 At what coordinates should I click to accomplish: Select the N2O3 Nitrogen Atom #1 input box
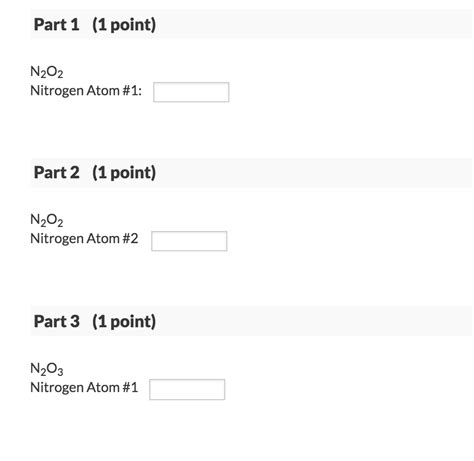point(187,389)
